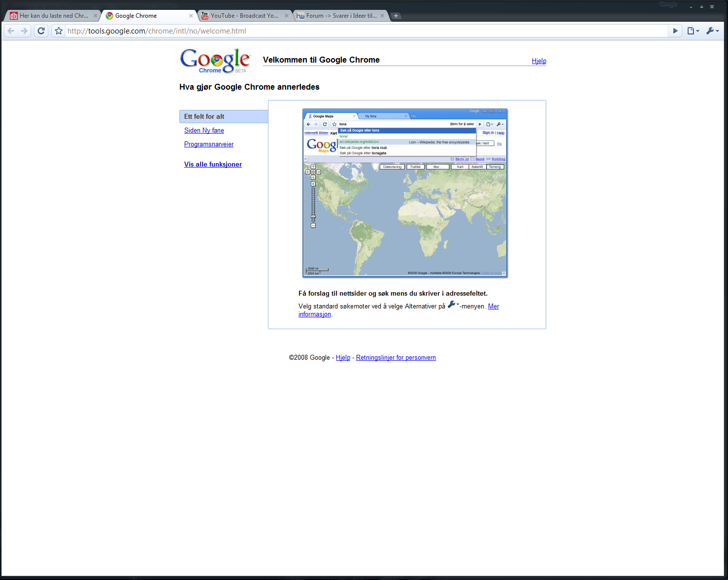
Task: Click the heading "Hva gjør Google Chrome annerledes"
Action: pos(249,87)
